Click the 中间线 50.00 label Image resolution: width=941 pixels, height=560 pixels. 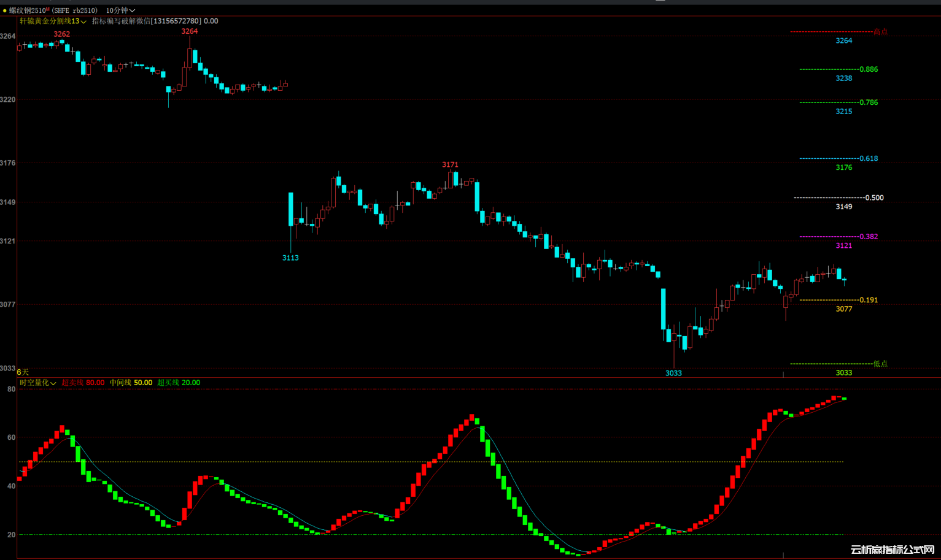[x=131, y=383]
